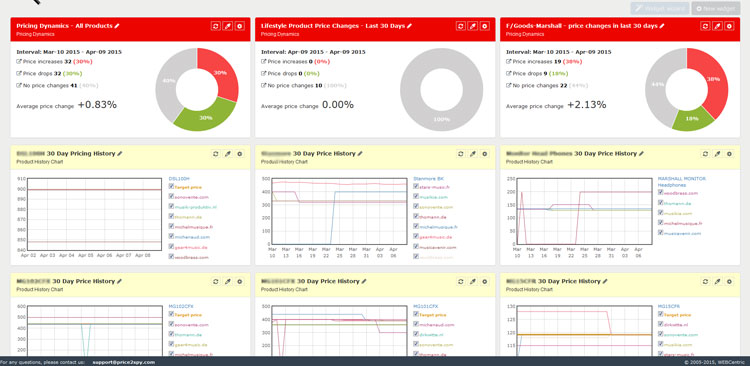
Task: Edit title of Pricing Dynamics - All Products
Action: point(117,26)
